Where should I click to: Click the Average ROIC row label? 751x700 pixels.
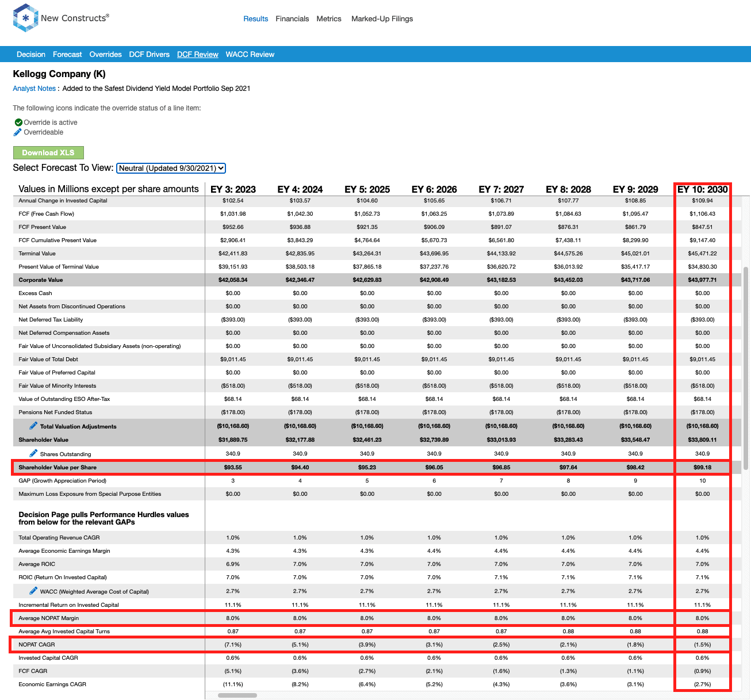[37, 564]
